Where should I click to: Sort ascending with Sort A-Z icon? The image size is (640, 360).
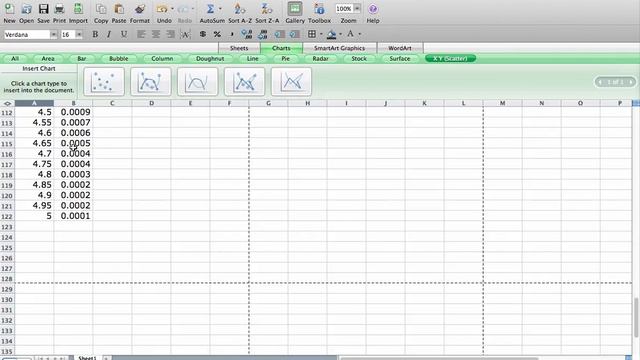(x=240, y=9)
